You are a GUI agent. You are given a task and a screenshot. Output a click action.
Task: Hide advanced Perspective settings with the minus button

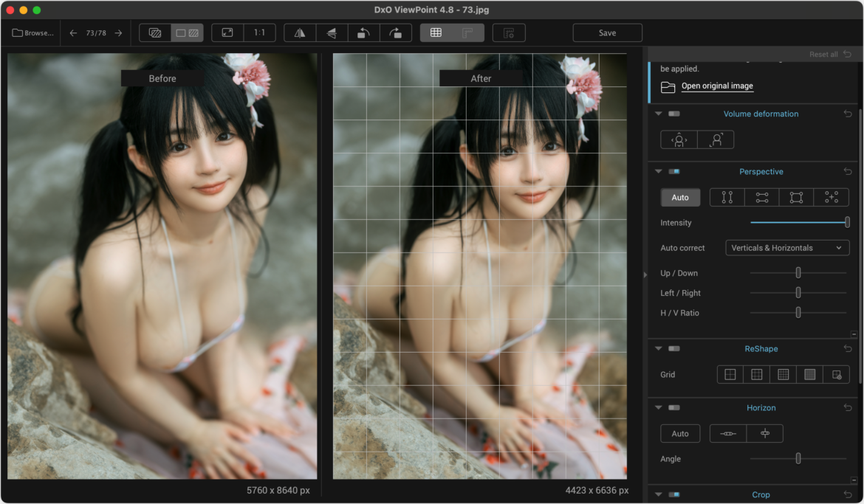(x=854, y=334)
